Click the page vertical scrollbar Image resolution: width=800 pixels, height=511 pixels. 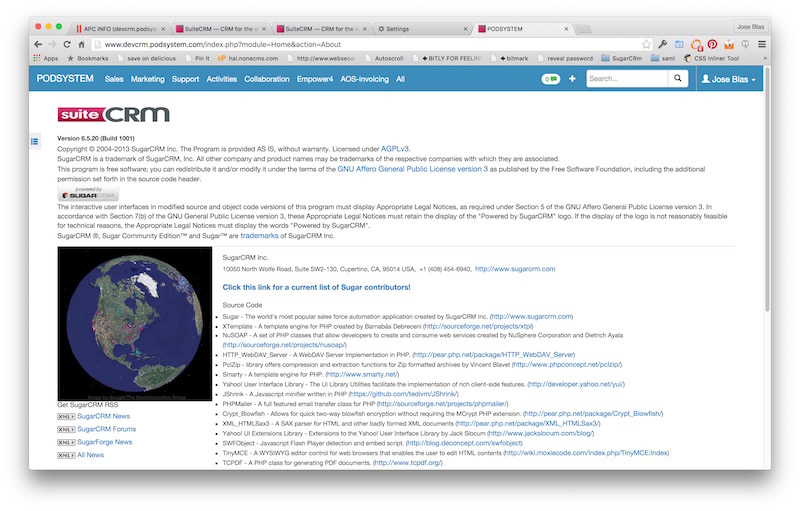click(767, 189)
